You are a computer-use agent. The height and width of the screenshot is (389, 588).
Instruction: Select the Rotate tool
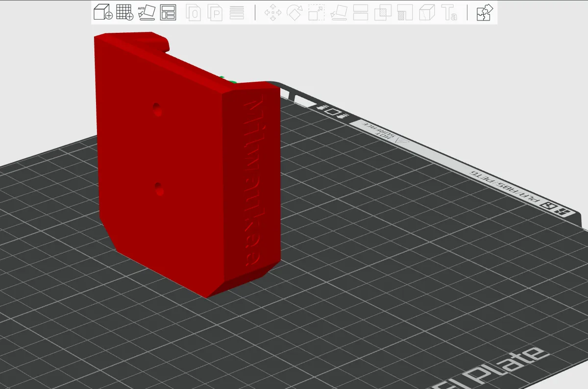click(294, 13)
